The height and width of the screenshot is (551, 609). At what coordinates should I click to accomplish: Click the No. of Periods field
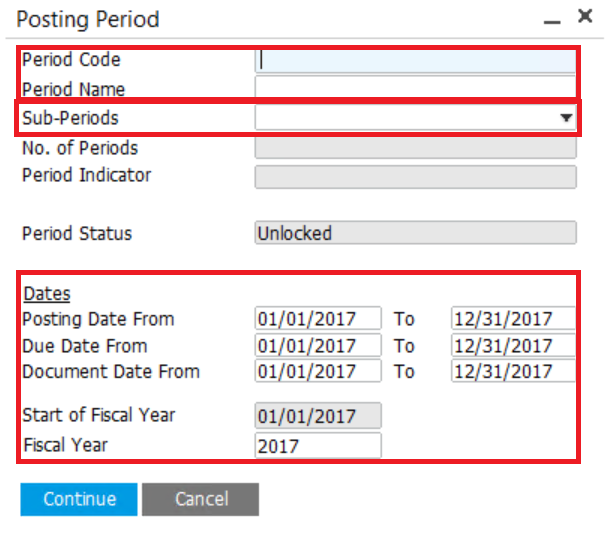tap(415, 148)
